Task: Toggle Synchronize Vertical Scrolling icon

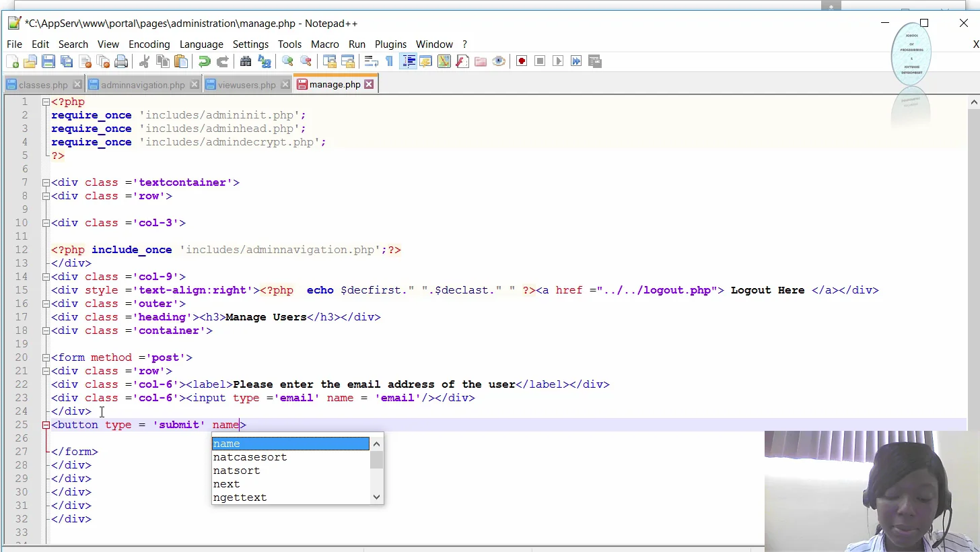Action: pos(329,61)
